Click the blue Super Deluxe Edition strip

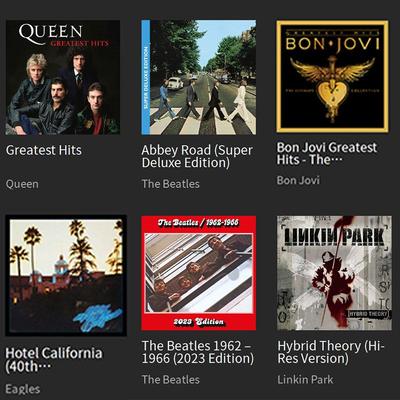pos(146,77)
